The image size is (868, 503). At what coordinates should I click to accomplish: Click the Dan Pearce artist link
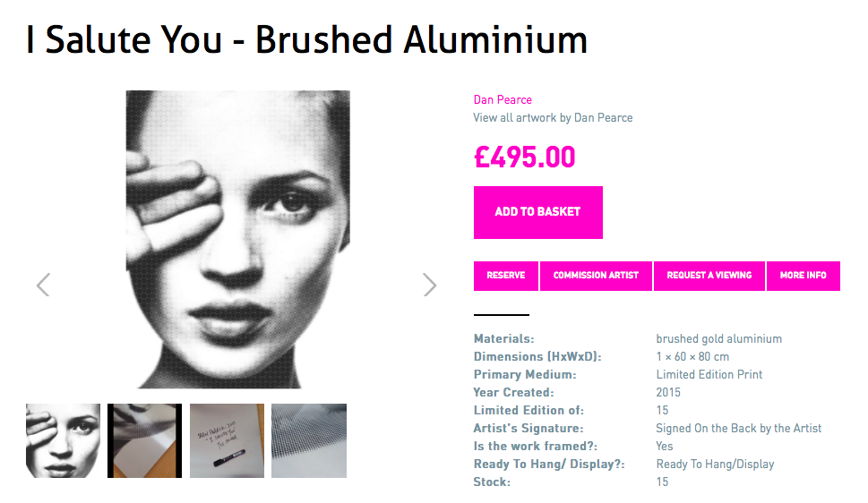tap(503, 99)
